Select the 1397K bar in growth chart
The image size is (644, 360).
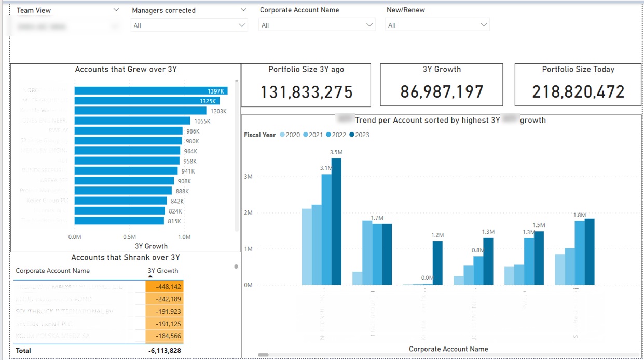[x=150, y=91]
